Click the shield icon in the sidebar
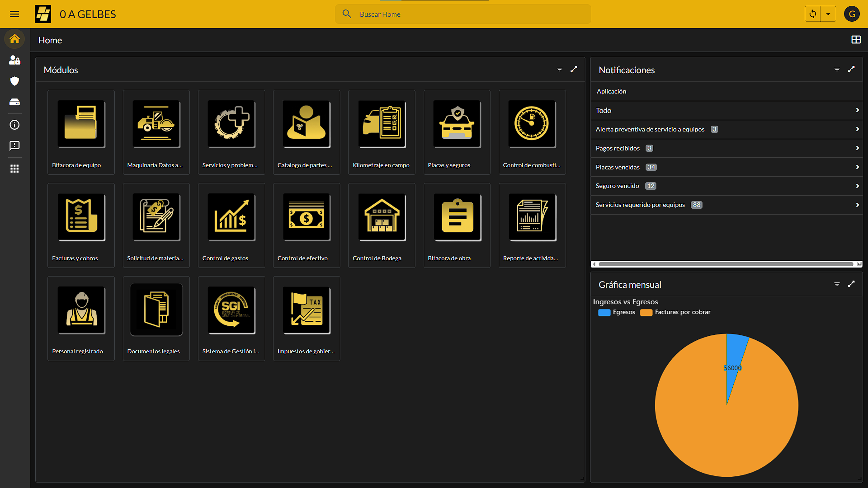868x488 pixels. pos(14,81)
